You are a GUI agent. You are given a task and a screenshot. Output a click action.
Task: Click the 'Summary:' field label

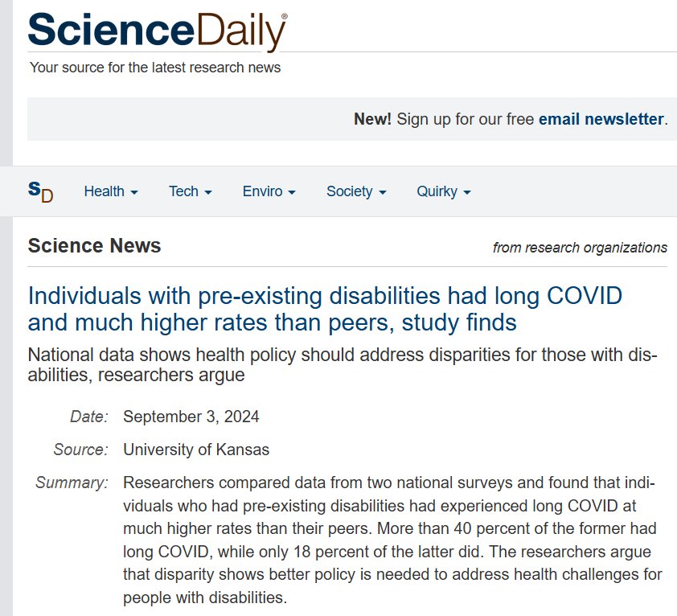point(72,483)
